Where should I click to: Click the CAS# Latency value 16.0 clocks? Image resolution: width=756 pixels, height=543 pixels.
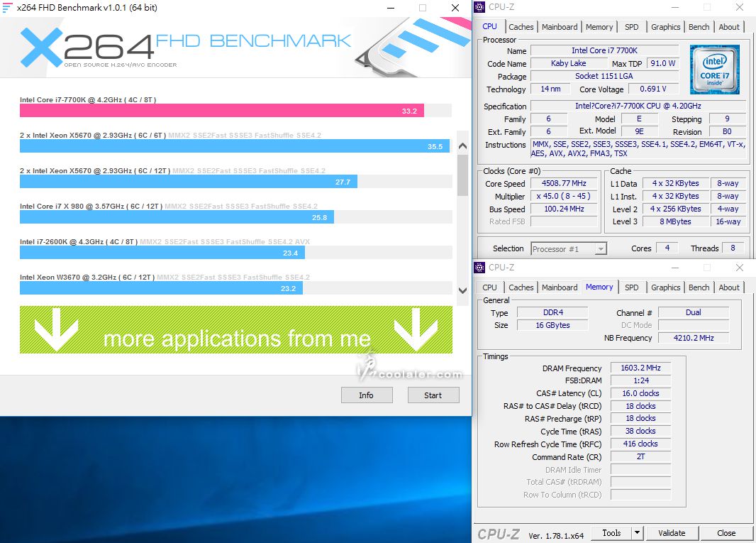[x=640, y=393]
